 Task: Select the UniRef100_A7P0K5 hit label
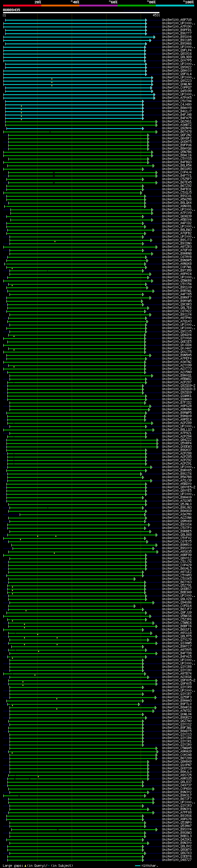coord(177,98)
